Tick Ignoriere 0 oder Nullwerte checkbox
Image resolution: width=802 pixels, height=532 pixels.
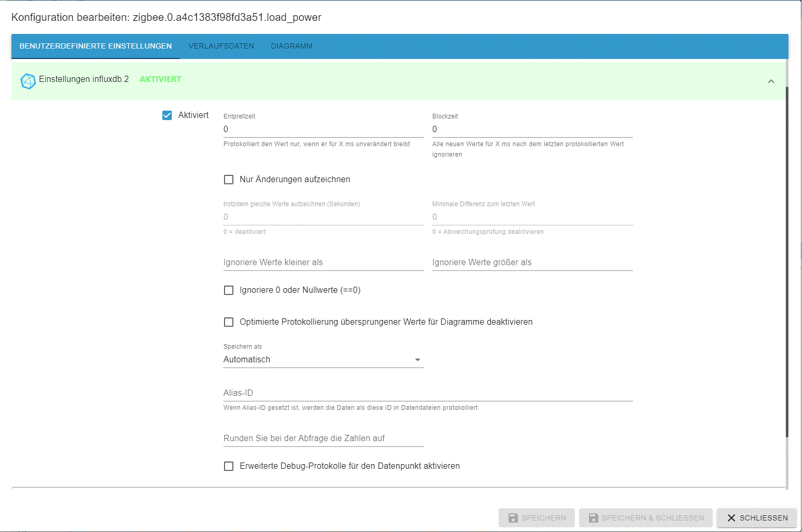click(229, 290)
